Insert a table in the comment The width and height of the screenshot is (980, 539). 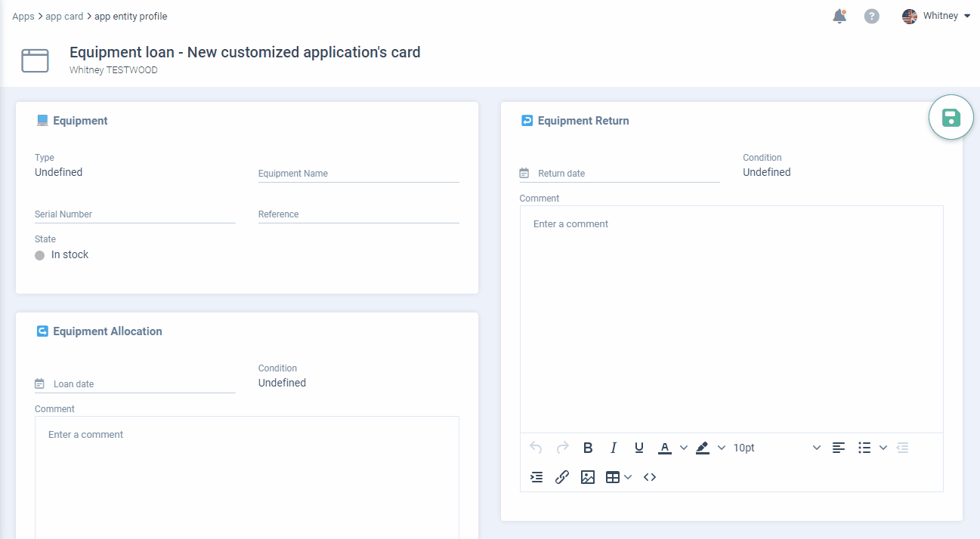tap(613, 477)
